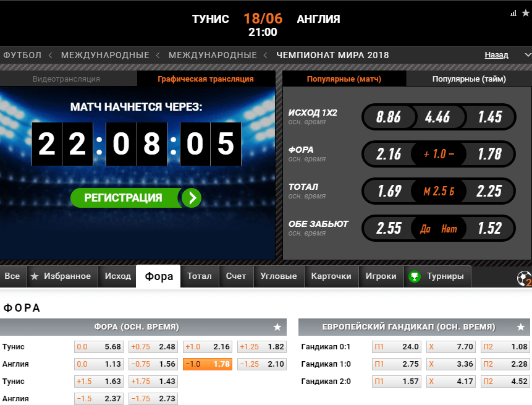Open the statistics bar chart icon
This screenshot has height=405, width=532.
point(513,13)
